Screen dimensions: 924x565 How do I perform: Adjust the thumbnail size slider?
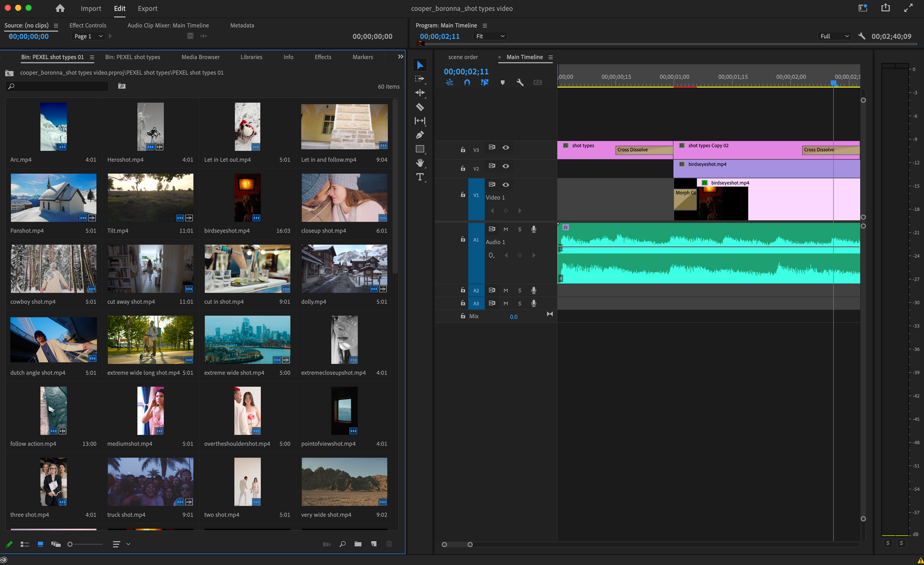coord(71,544)
